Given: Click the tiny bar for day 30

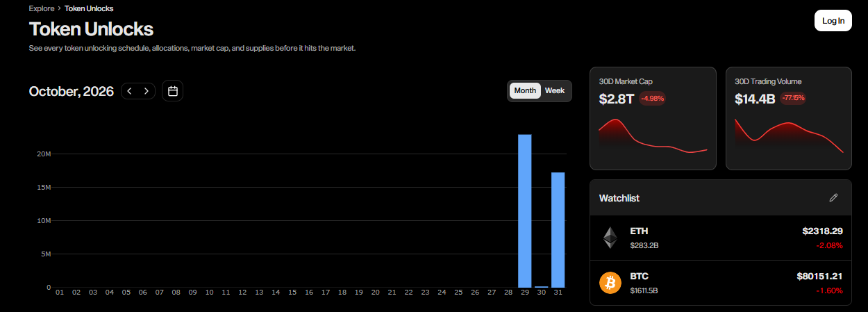Looking at the screenshot, I should coord(542,286).
